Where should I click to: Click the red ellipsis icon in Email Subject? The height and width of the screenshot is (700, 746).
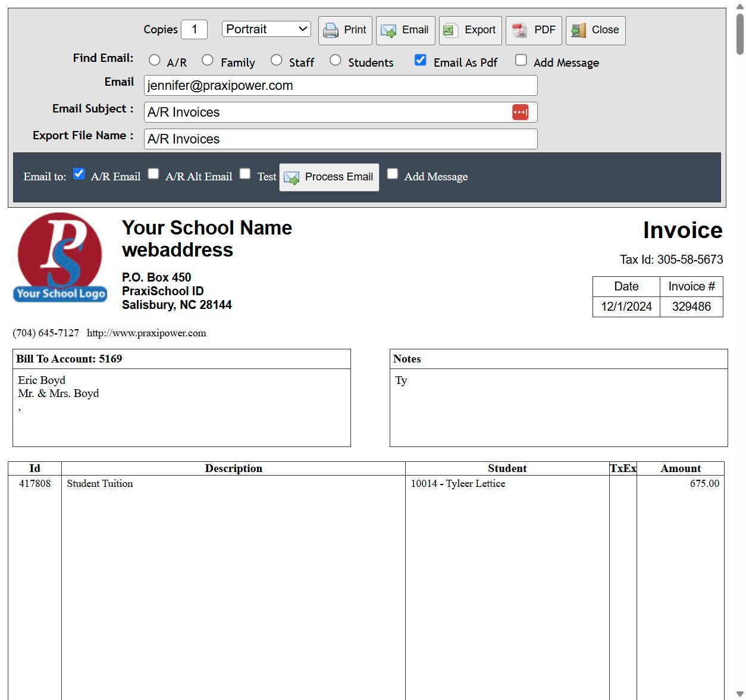[x=520, y=112]
